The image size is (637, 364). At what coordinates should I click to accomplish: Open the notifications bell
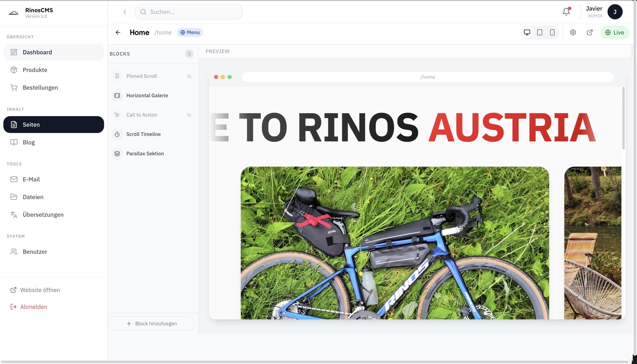click(x=566, y=12)
